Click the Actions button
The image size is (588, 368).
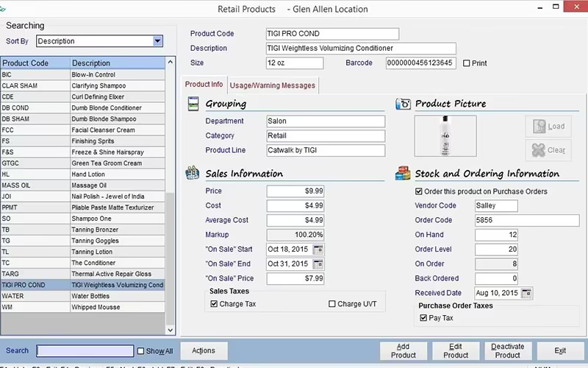(x=204, y=351)
